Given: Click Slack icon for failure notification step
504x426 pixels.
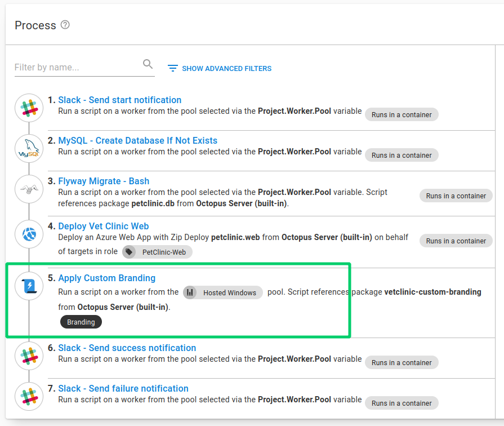Looking at the screenshot, I should click(x=29, y=397).
